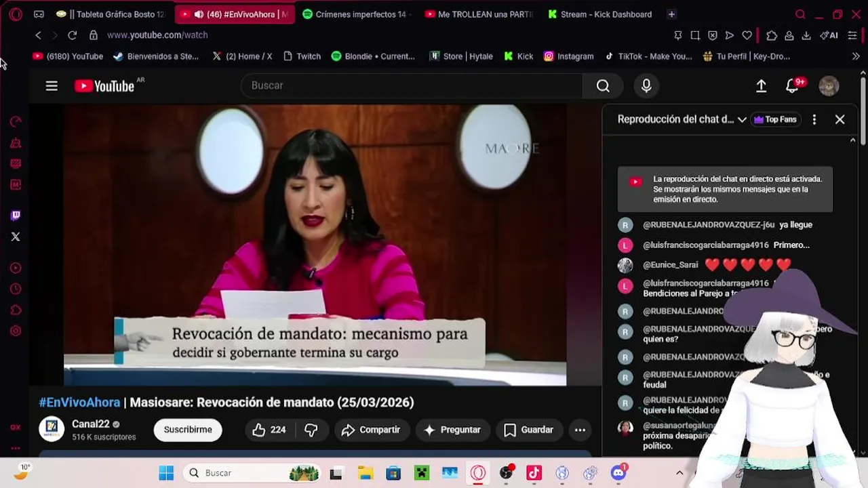Toggle the Guardar save button

point(529,430)
